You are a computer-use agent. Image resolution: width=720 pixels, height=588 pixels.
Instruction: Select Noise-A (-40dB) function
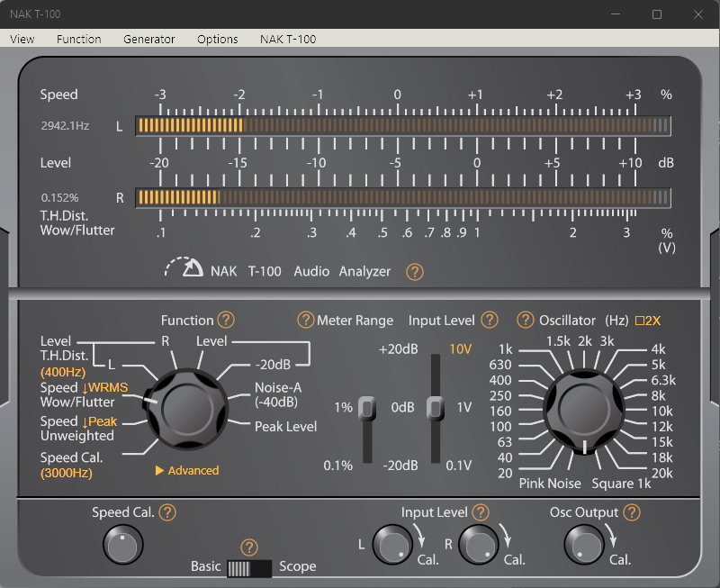pos(278,394)
